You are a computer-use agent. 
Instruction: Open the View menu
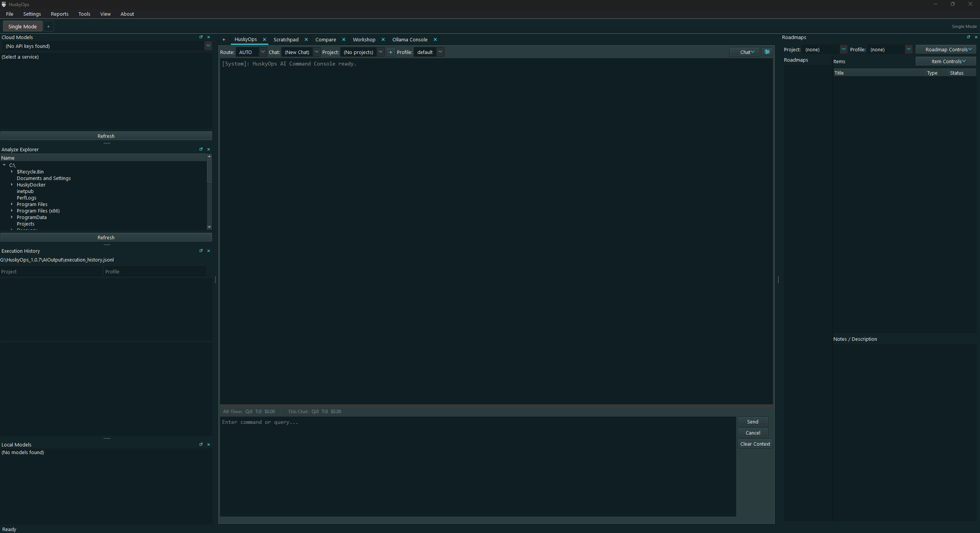pyautogui.click(x=105, y=14)
